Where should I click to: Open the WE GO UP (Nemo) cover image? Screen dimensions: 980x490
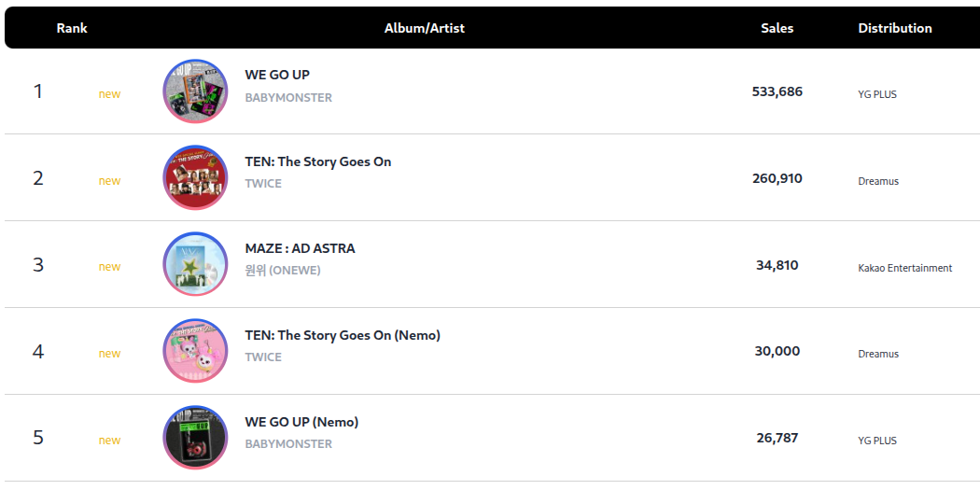click(x=195, y=439)
